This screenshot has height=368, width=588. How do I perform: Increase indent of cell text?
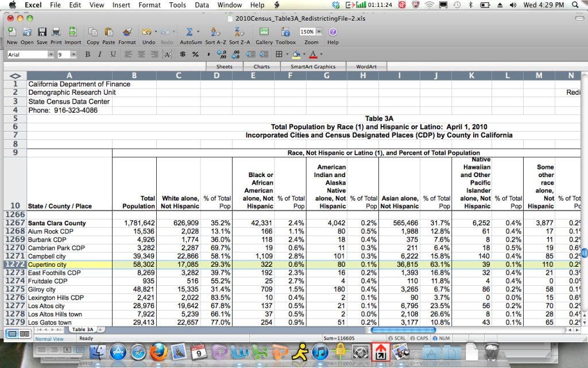(264, 55)
